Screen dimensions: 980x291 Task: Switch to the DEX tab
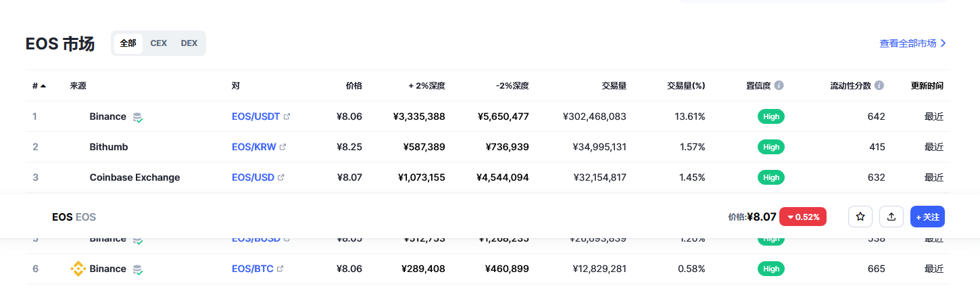coord(189,43)
